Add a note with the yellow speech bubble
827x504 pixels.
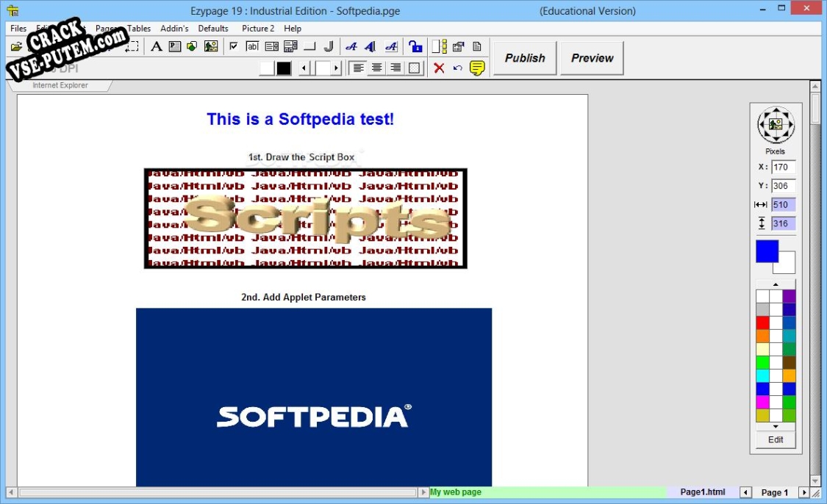(477, 68)
